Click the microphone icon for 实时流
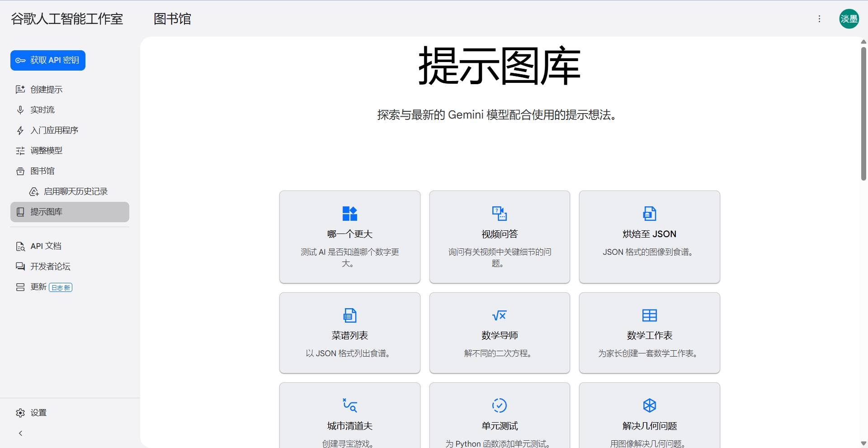Screen dimensions: 868x448 point(20,110)
